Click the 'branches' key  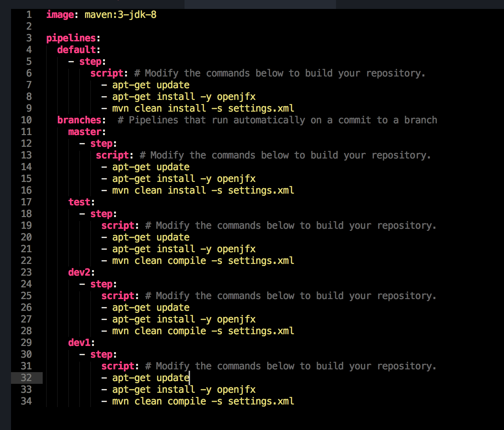(79, 120)
